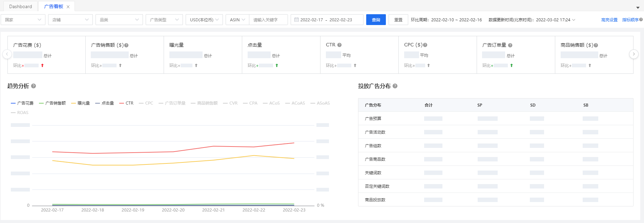Viewport: 644px width, 223px height.
Task: Select the 点击量 metric card
Action: [x=281, y=55]
